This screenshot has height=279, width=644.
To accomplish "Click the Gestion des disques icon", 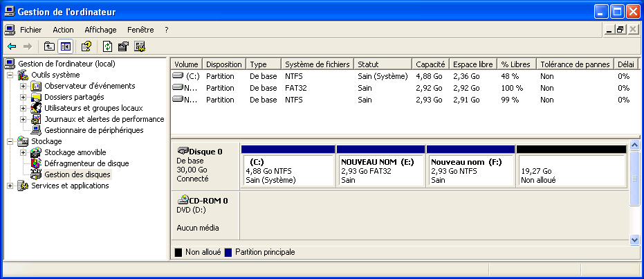I will [36, 174].
